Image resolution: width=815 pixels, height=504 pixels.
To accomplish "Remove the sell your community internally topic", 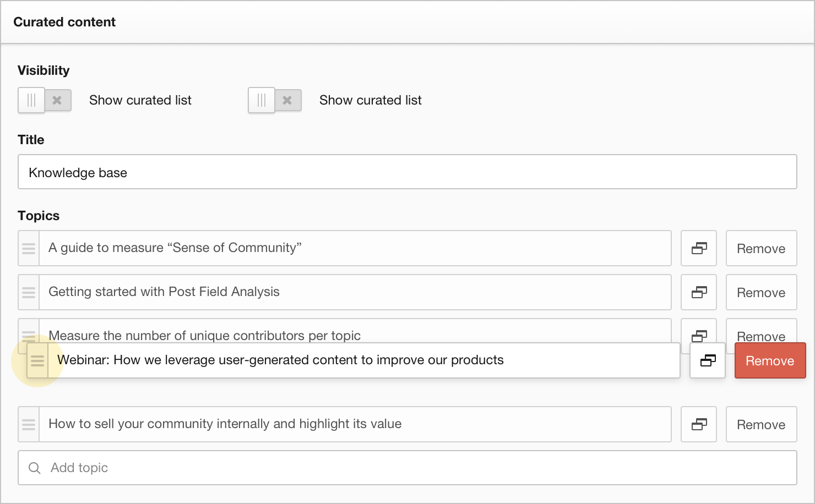I will pyautogui.click(x=762, y=424).
